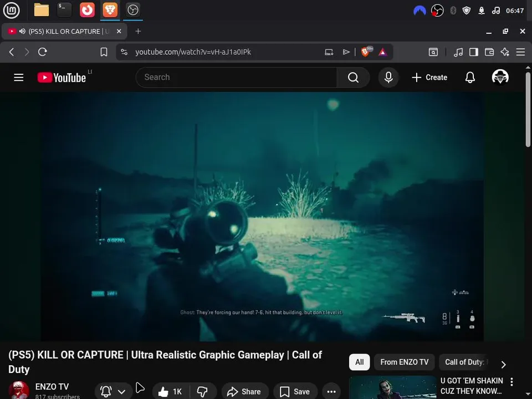Open Leo AI assistant star icon
This screenshot has height=399, width=532.
tap(505, 52)
